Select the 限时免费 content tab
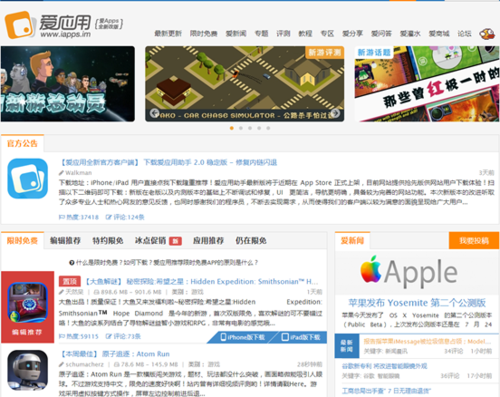500x397 pixels. (22, 241)
